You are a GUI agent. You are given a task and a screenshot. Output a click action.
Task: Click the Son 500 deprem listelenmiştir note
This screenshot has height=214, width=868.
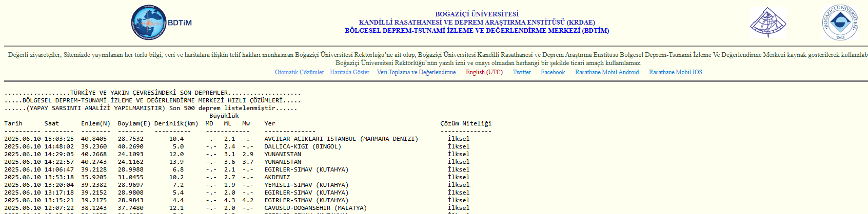click(x=222, y=108)
